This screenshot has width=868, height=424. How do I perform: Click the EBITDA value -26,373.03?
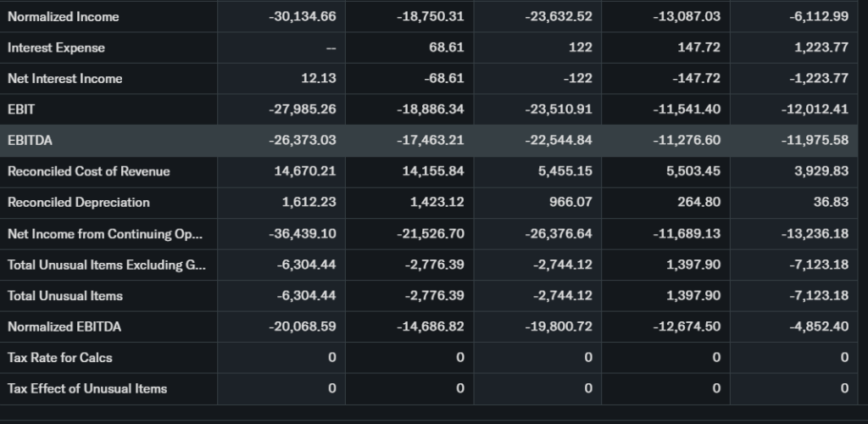coord(303,141)
